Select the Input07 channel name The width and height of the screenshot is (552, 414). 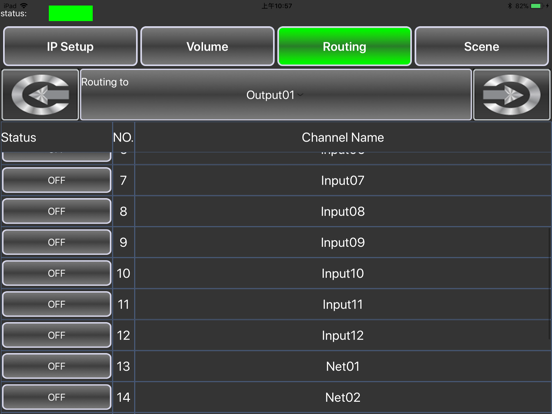[x=343, y=181]
